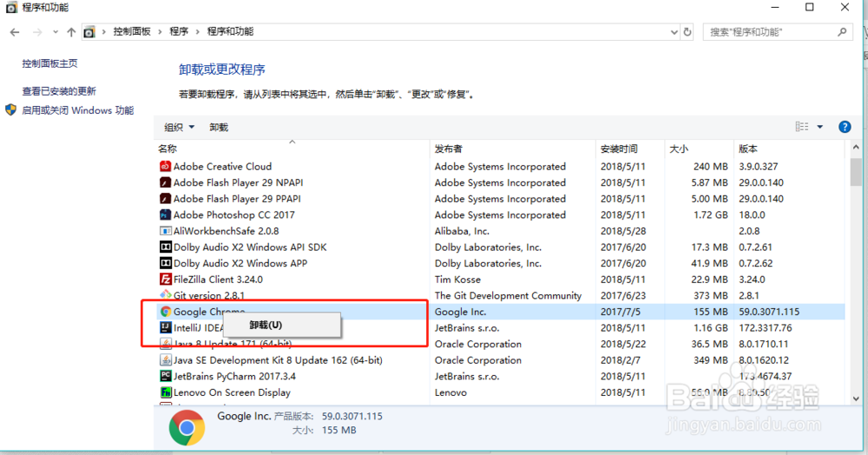Click the IntelliJ IDEA icon

pyautogui.click(x=165, y=327)
